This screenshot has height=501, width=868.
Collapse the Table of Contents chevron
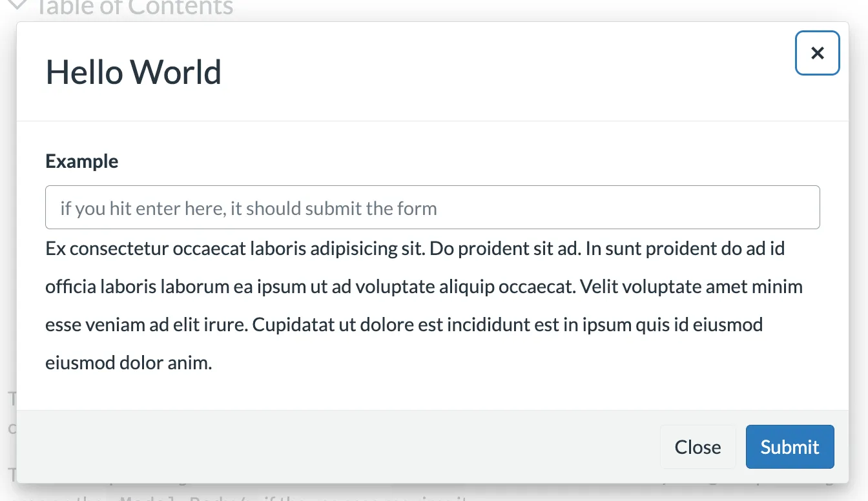[18, 6]
